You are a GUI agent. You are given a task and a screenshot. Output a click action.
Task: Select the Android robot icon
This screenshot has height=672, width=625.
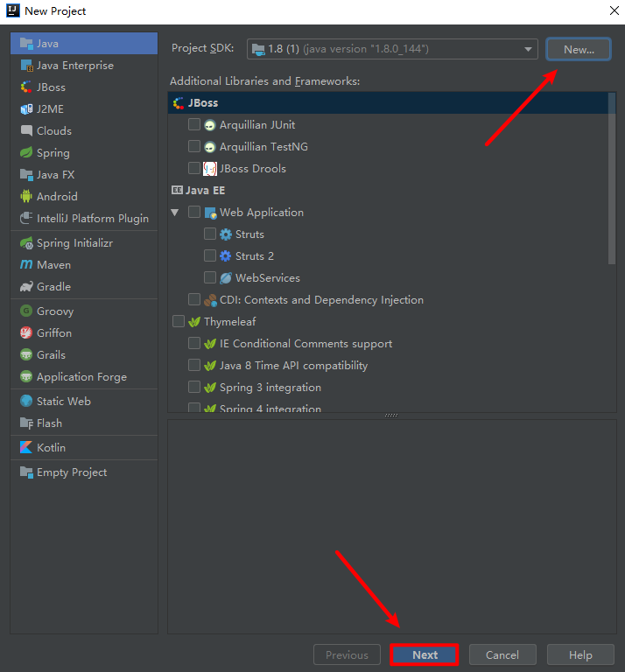[26, 196]
